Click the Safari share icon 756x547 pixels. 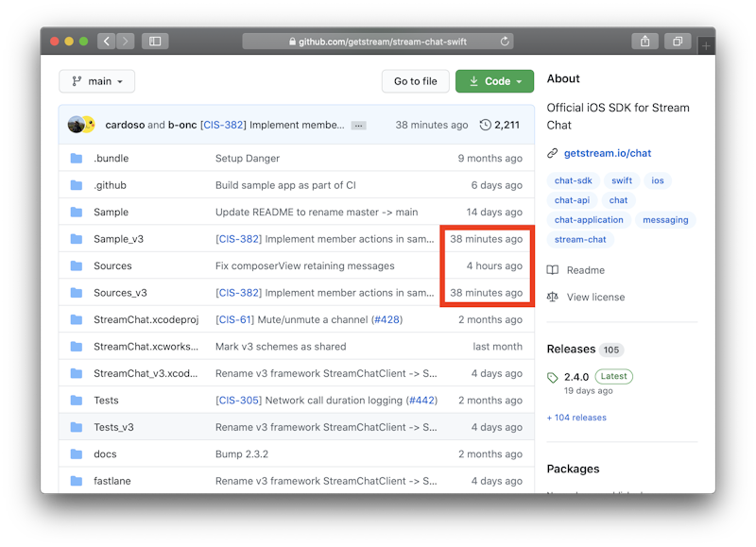[x=645, y=41]
